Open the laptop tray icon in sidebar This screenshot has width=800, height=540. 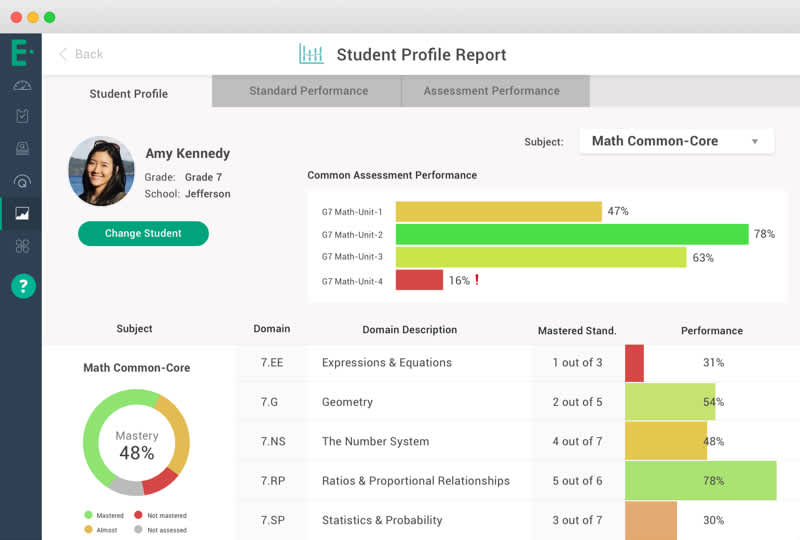tap(22, 149)
